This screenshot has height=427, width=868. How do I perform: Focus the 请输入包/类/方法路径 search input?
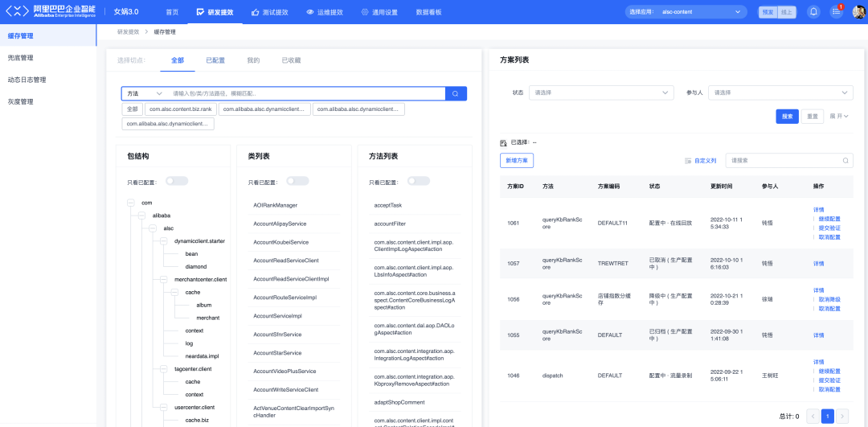308,93
